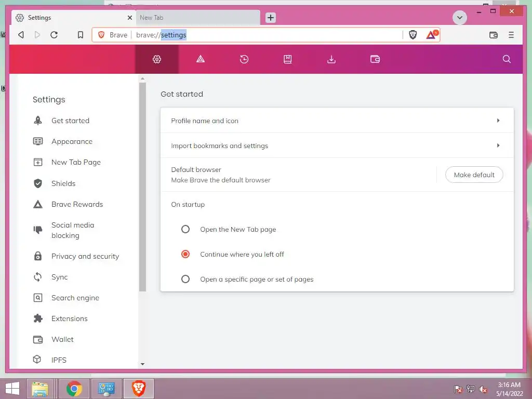Click the New Tab Page sidebar icon
This screenshot has height=399, width=532.
point(38,162)
